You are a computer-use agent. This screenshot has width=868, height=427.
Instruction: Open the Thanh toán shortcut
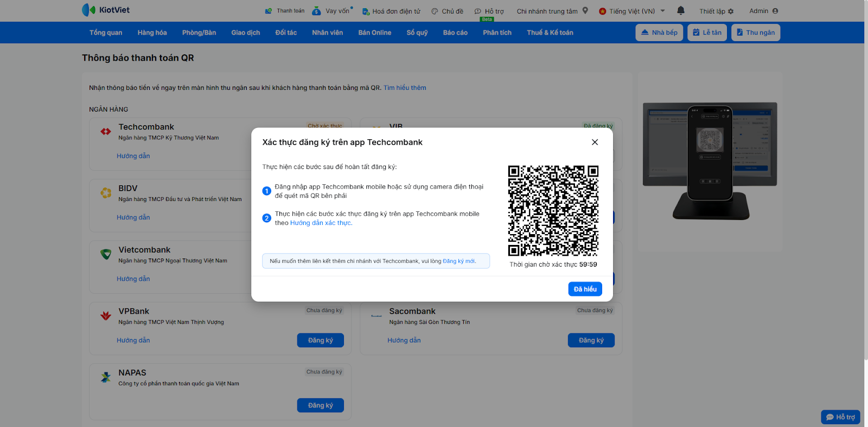285,11
